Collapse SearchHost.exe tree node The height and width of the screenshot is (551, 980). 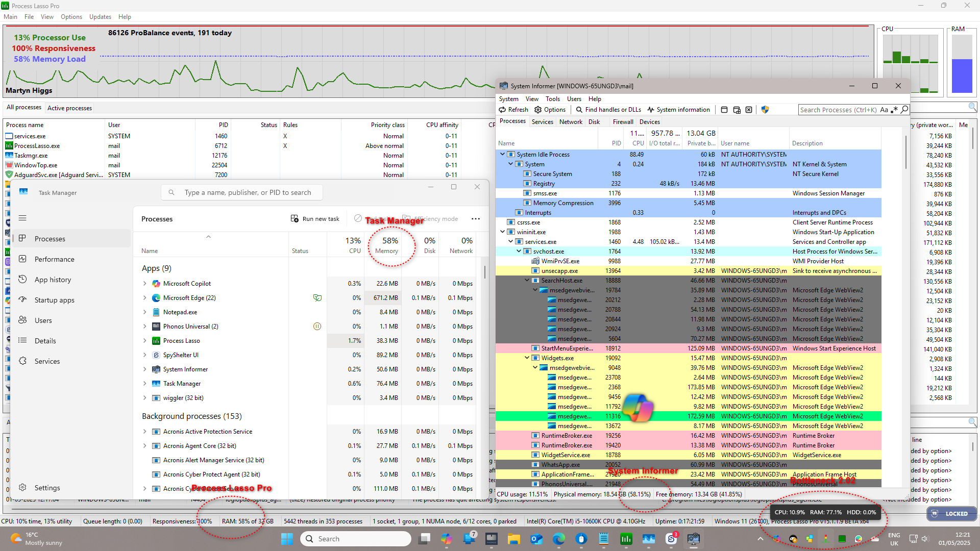tap(527, 281)
